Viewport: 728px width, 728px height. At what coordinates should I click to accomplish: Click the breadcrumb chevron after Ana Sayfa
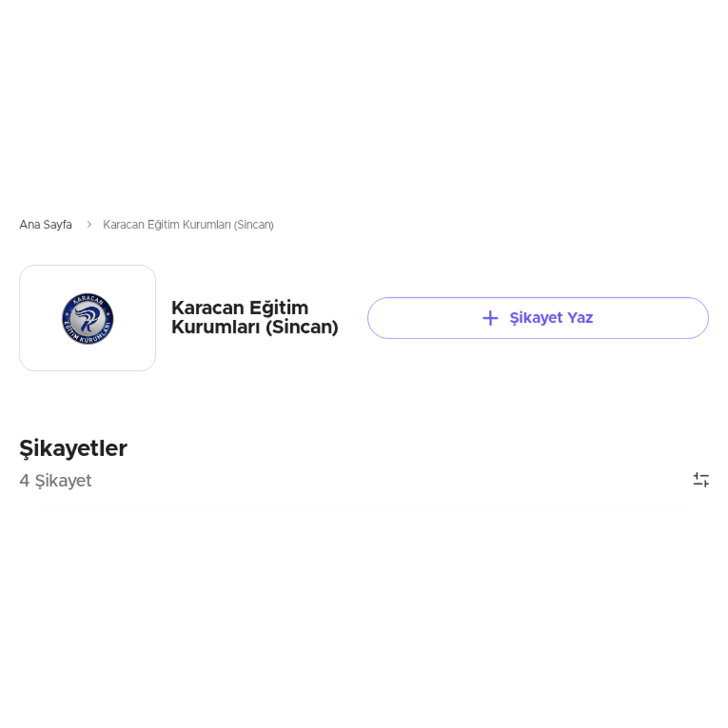pyautogui.click(x=89, y=224)
